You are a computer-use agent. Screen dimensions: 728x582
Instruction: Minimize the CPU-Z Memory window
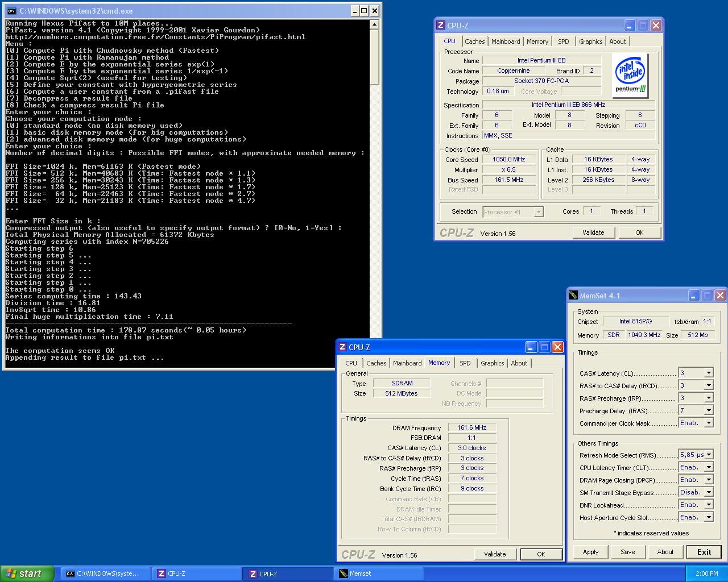pyautogui.click(x=531, y=347)
